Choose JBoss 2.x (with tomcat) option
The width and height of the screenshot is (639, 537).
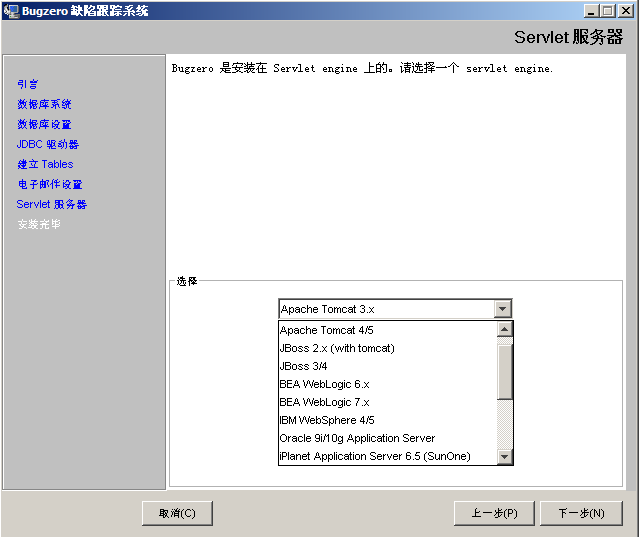coord(337,348)
